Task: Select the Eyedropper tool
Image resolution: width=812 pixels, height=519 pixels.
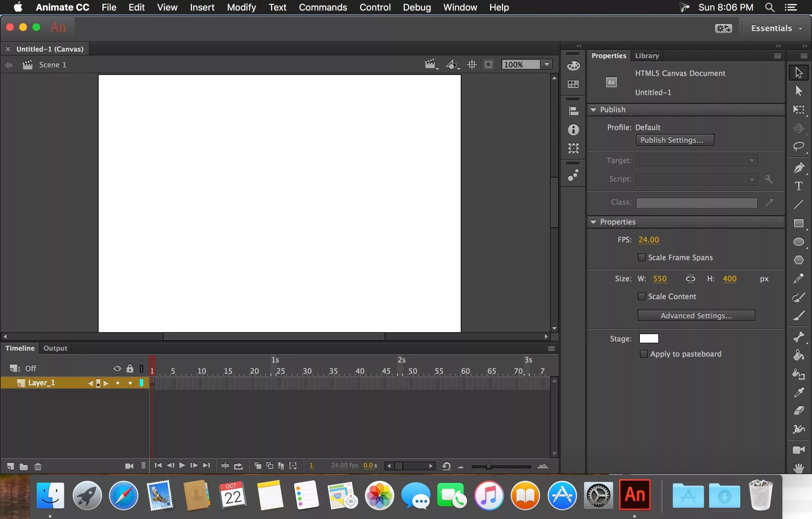Action: (x=798, y=392)
